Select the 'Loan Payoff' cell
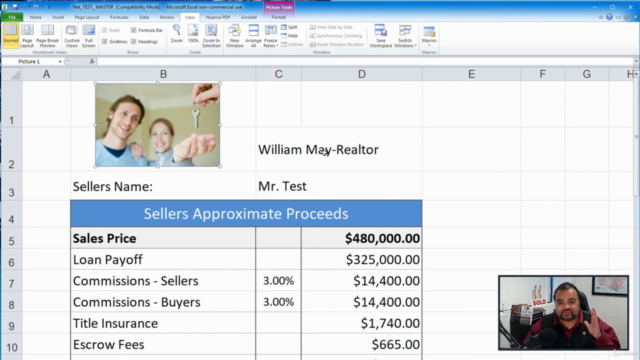640x360 pixels. [163, 260]
